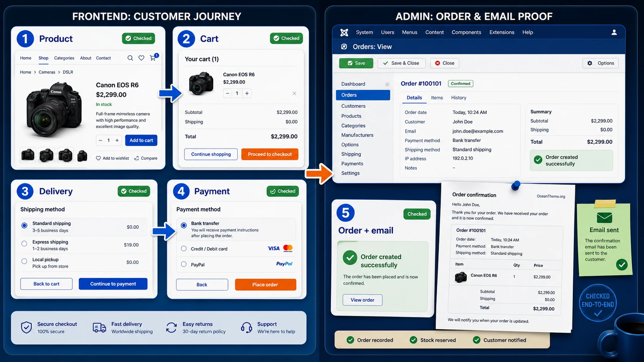
Task: Open the Components admin menu
Action: pyautogui.click(x=466, y=32)
